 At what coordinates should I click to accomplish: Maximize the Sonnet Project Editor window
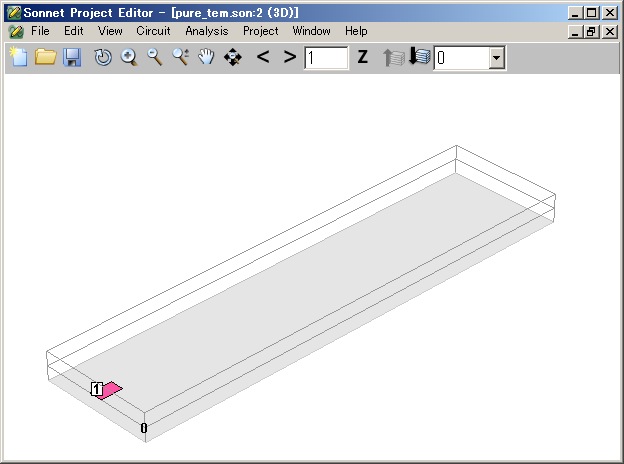click(x=591, y=13)
